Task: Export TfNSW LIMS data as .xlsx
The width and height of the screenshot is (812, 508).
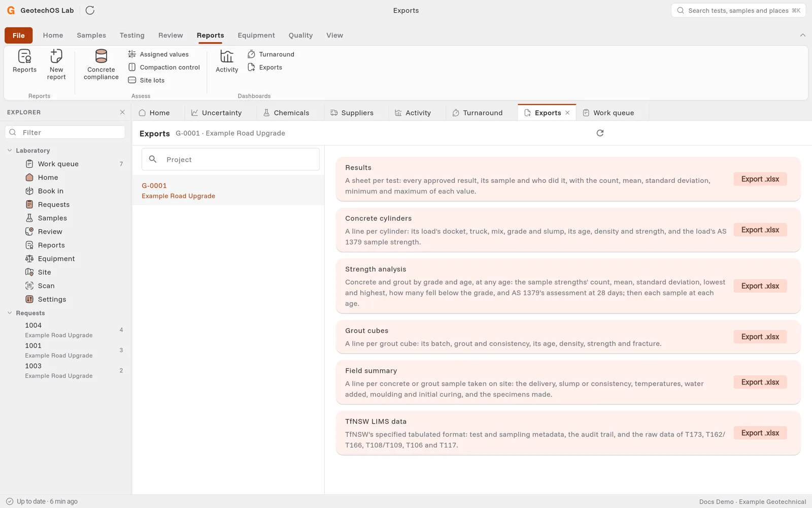Action: [760, 433]
